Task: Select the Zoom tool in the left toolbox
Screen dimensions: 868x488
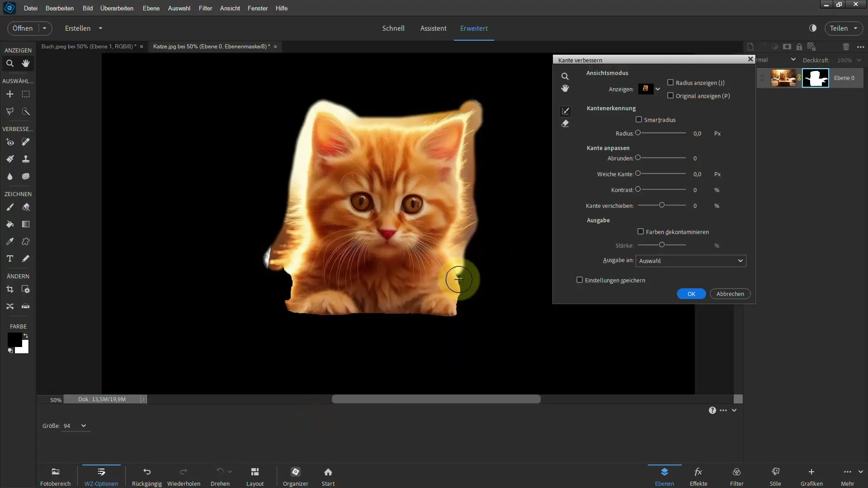Action: pyautogui.click(x=9, y=63)
